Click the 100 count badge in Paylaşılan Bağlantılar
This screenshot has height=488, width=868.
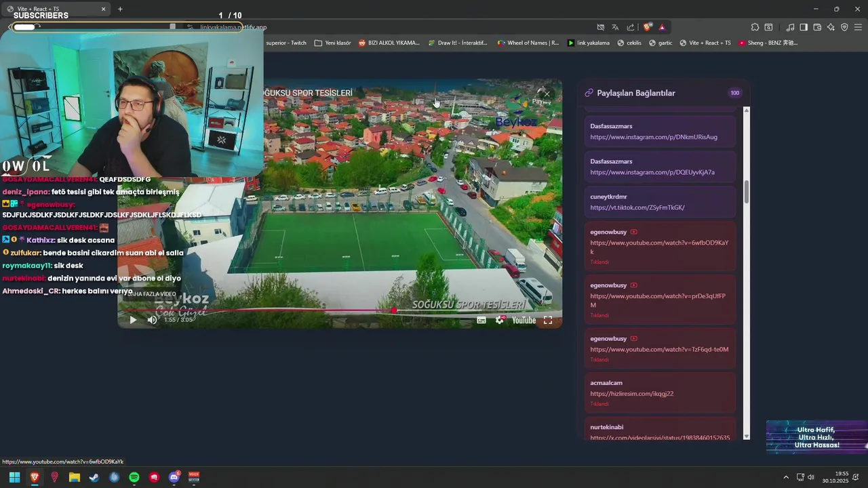click(734, 93)
